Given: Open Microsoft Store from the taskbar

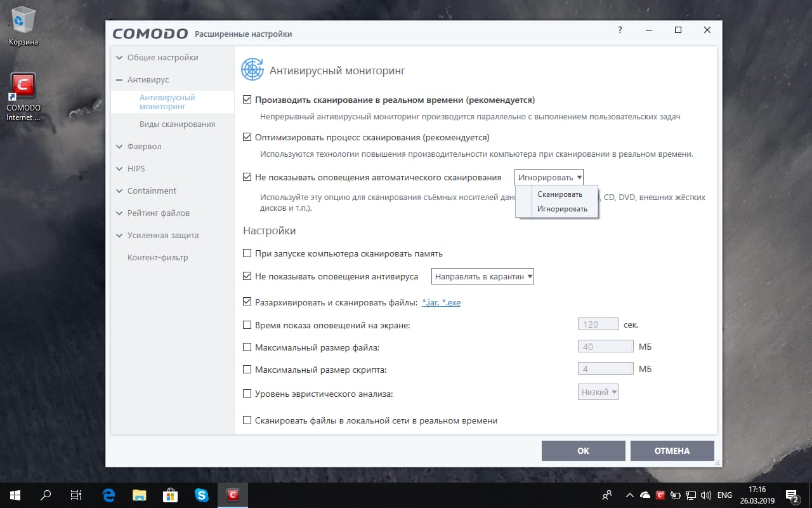Looking at the screenshot, I should click(171, 495).
